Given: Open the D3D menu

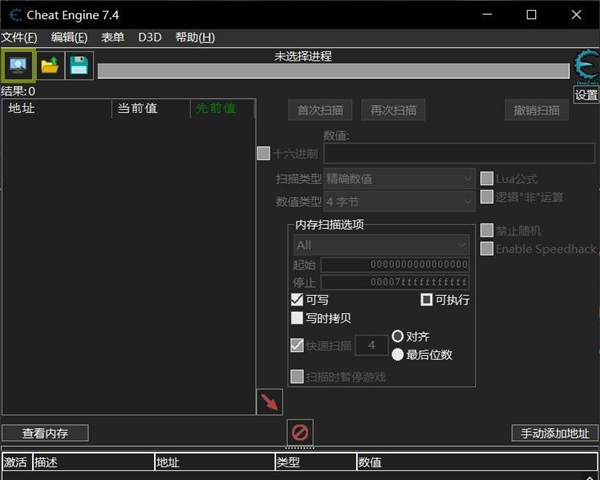Looking at the screenshot, I should coord(149,37).
